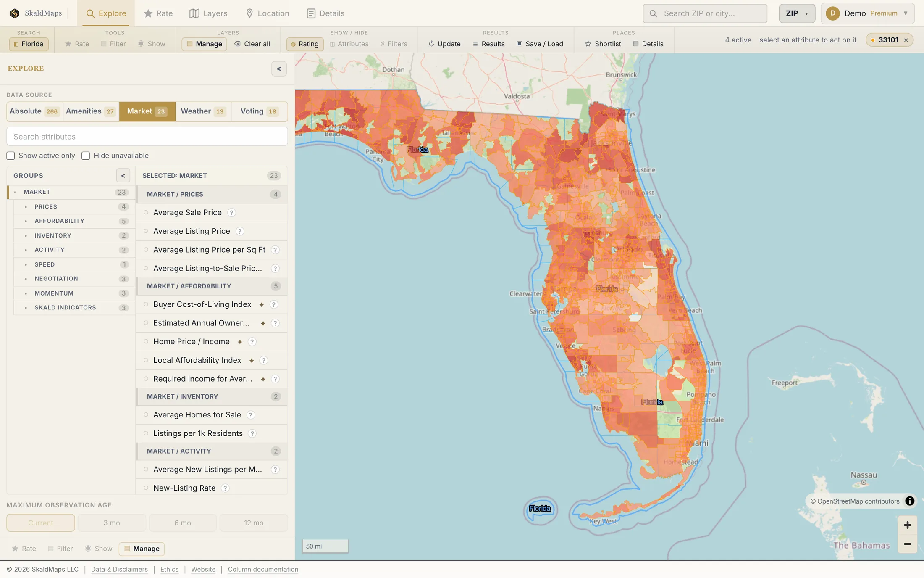Open the Data & Disclaimers link
Viewport: 924px width, 578px height.
click(x=119, y=570)
